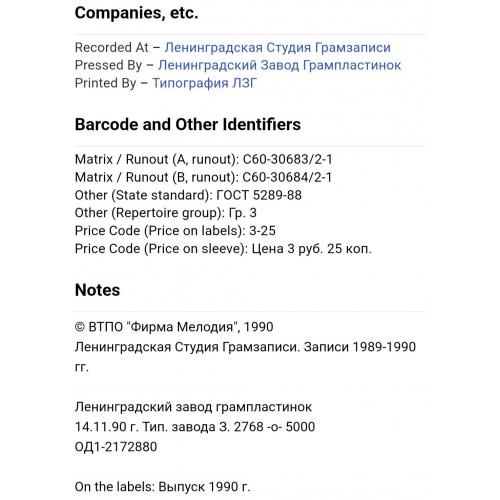This screenshot has height=500, width=500.
Task: Click the Pressed By label
Action: (108, 65)
